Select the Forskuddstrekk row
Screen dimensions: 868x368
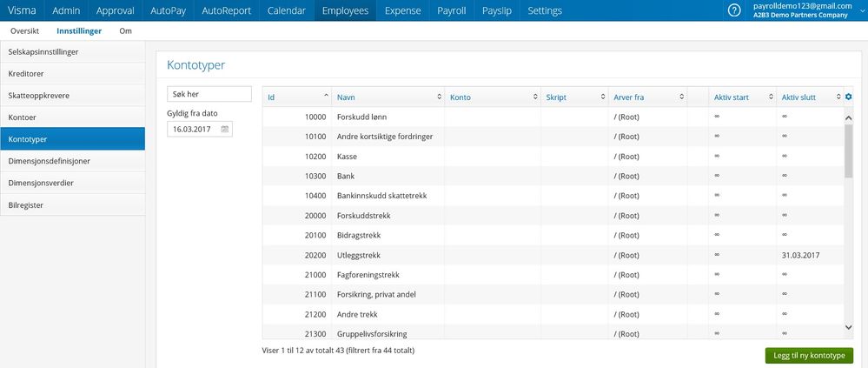553,216
